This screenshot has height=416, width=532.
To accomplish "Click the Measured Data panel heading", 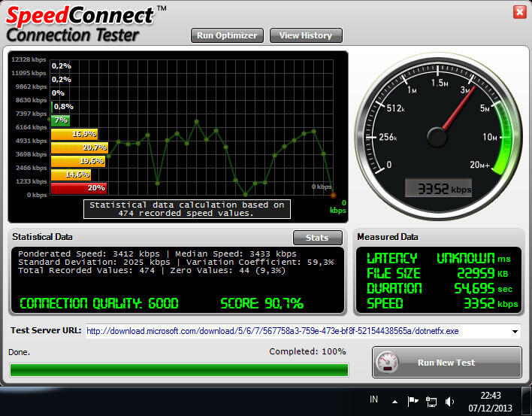I will pyautogui.click(x=388, y=237).
